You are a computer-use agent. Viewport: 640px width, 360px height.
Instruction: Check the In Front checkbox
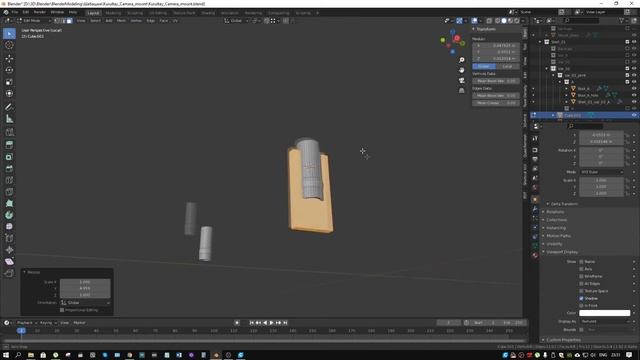tap(581, 306)
